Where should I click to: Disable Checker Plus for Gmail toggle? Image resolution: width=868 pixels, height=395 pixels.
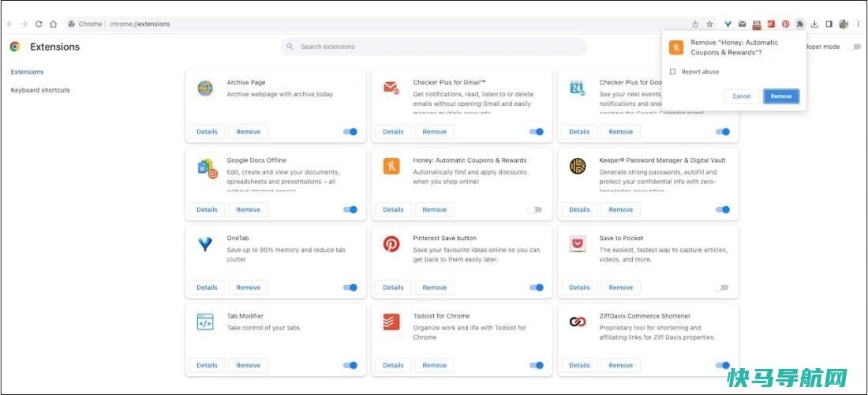pyautogui.click(x=537, y=132)
